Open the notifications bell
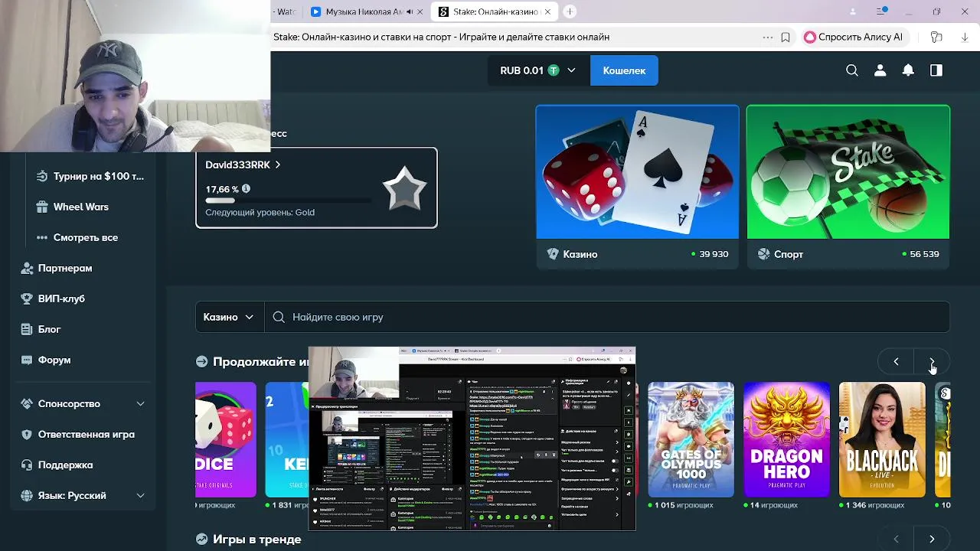 (x=908, y=70)
